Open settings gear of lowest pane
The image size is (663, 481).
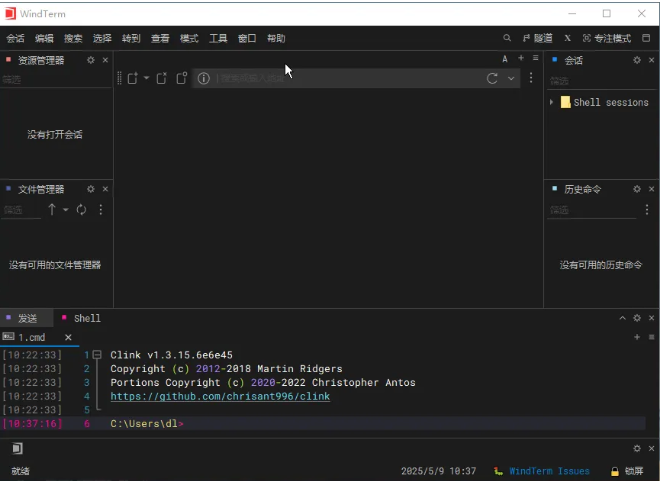pos(637,448)
